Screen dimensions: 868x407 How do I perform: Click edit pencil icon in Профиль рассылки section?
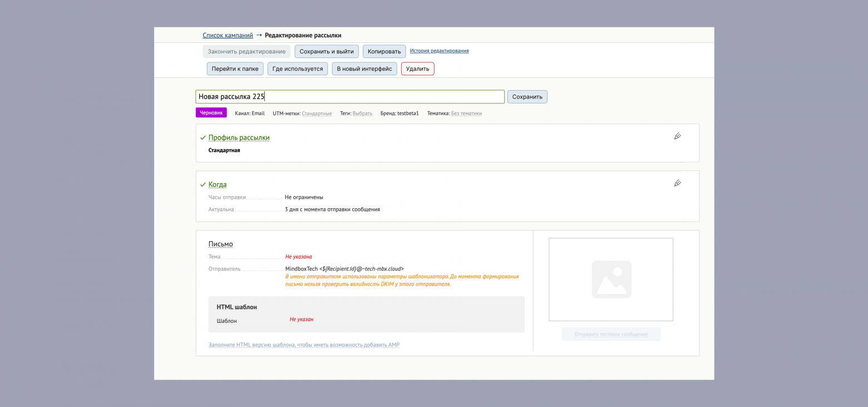coord(677,136)
